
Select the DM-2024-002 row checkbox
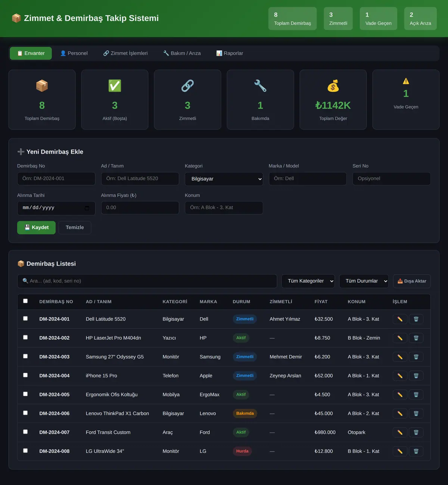coord(25,337)
